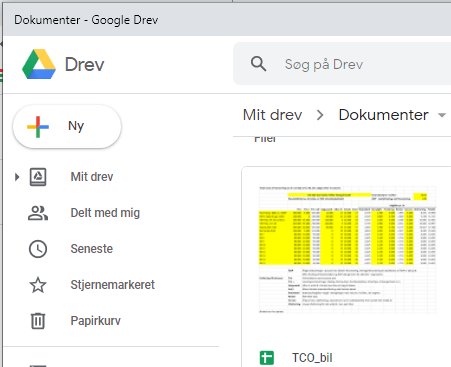Click the Papirkurv trash icon
The width and height of the screenshot is (451, 367).
tap(38, 321)
